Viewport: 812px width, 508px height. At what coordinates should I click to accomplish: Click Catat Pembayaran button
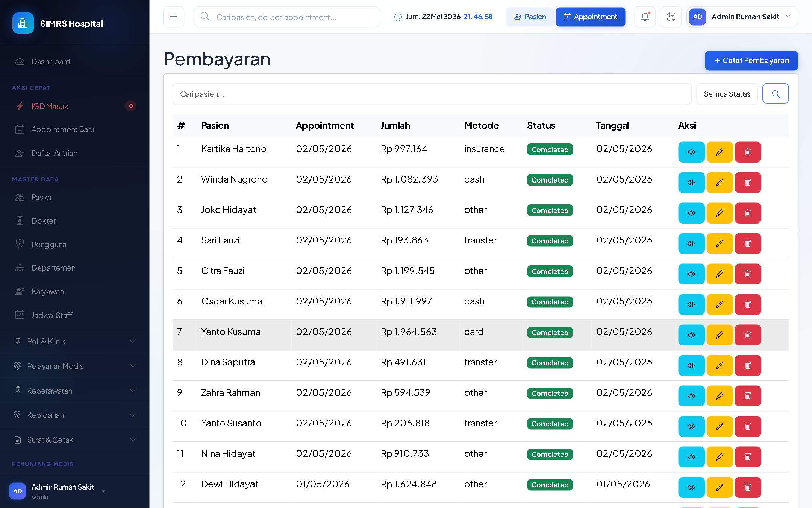tap(751, 61)
